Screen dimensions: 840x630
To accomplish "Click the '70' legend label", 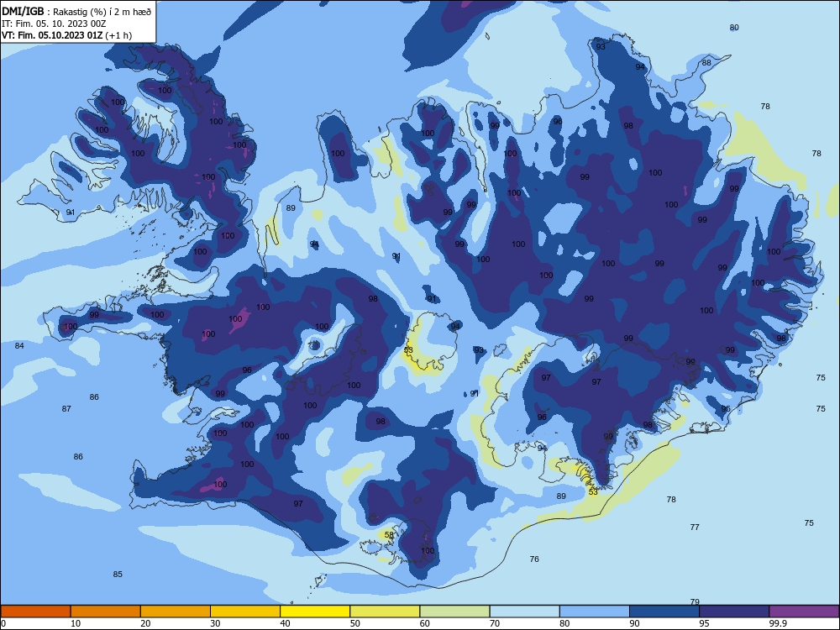I will tap(495, 623).
